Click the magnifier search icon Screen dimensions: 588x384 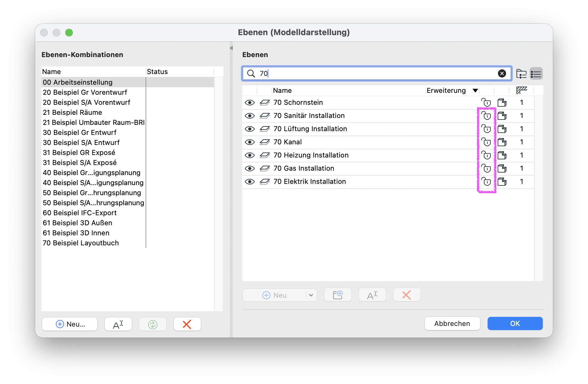pos(251,73)
